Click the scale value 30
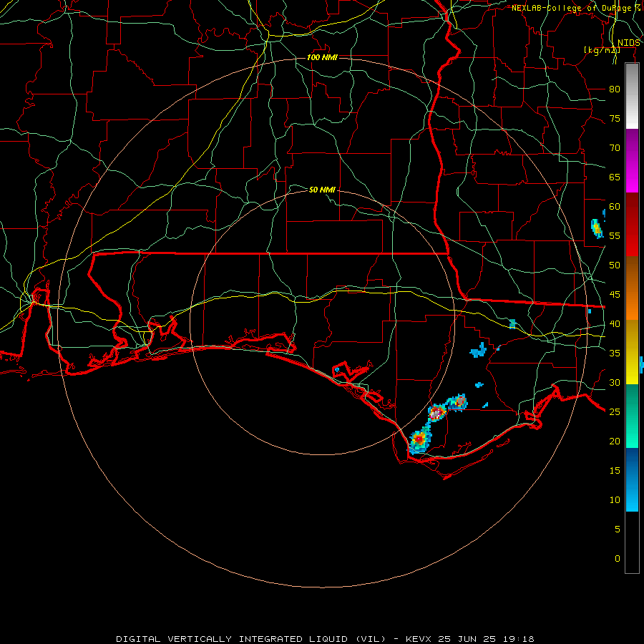Screen dimensions: 644x644 (x=615, y=382)
